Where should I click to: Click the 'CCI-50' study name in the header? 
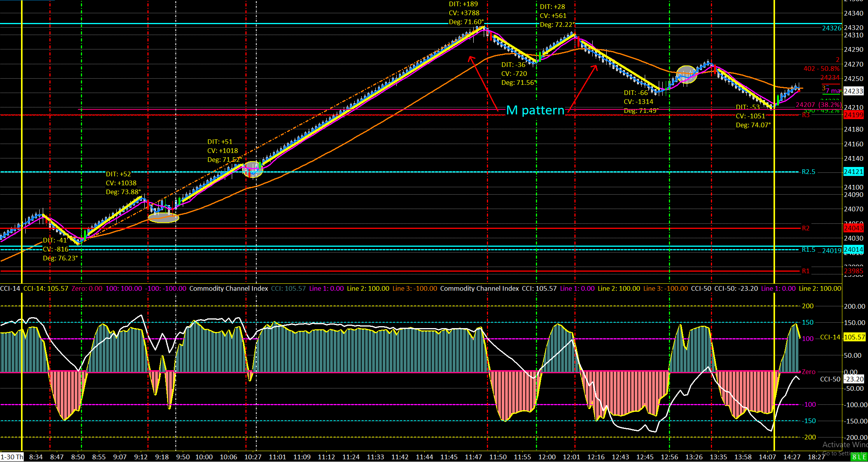pyautogui.click(x=701, y=288)
